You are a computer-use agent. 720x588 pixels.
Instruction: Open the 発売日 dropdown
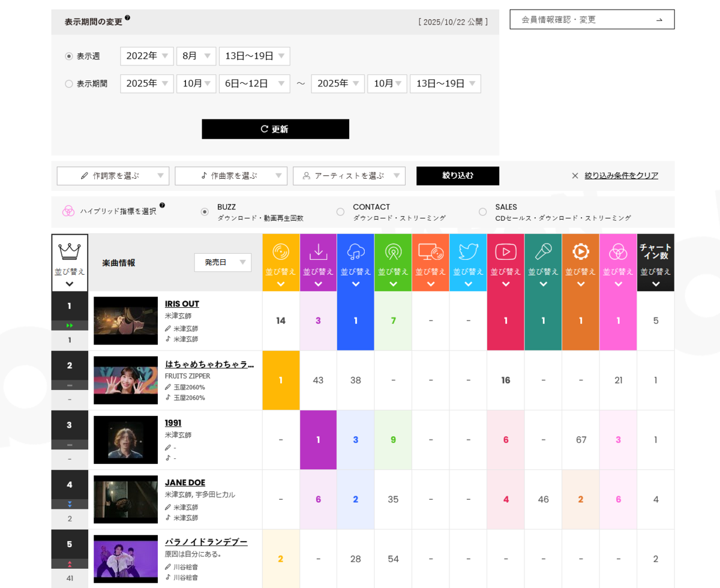click(x=223, y=263)
